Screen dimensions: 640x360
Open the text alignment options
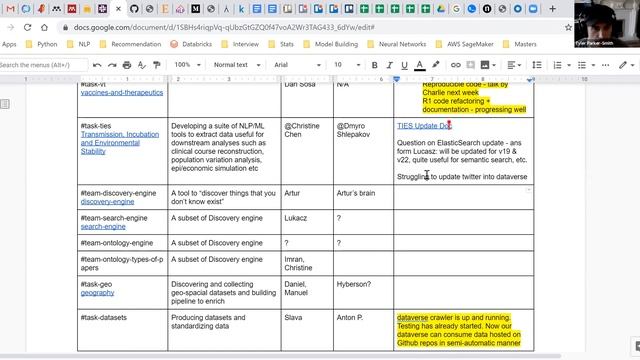pyautogui.click(x=513, y=65)
